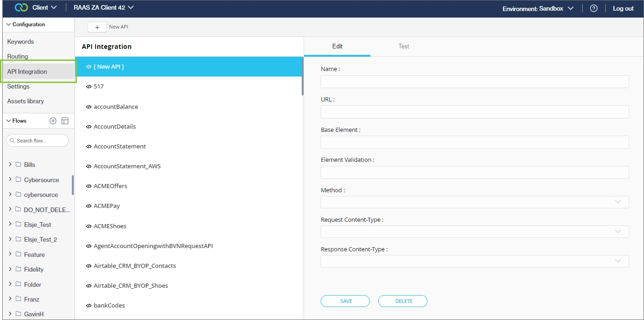Viewport: 644px width, 320px height.
Task: Click the add flow plus icon
Action: pyautogui.click(x=53, y=121)
